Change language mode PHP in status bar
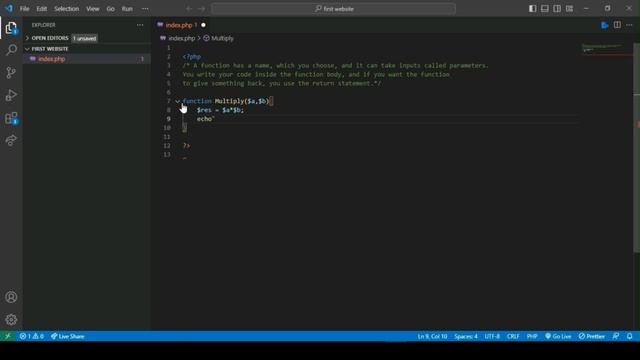 pos(532,336)
